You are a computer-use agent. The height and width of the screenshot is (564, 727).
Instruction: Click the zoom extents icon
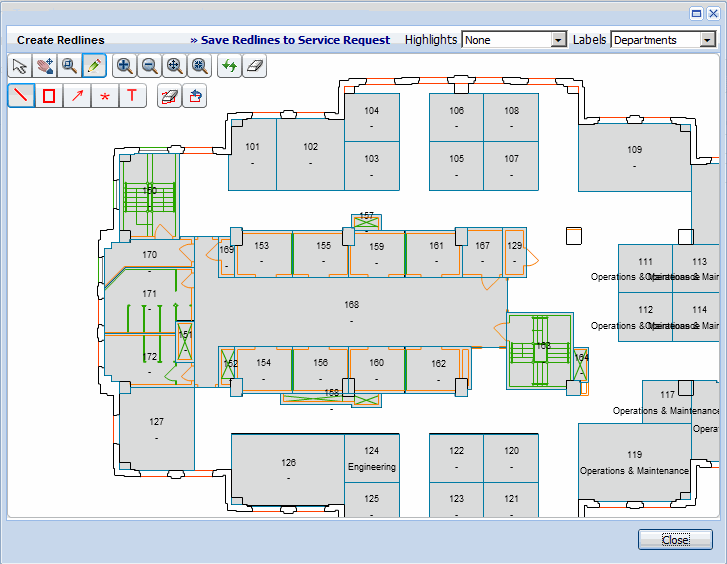pos(175,66)
